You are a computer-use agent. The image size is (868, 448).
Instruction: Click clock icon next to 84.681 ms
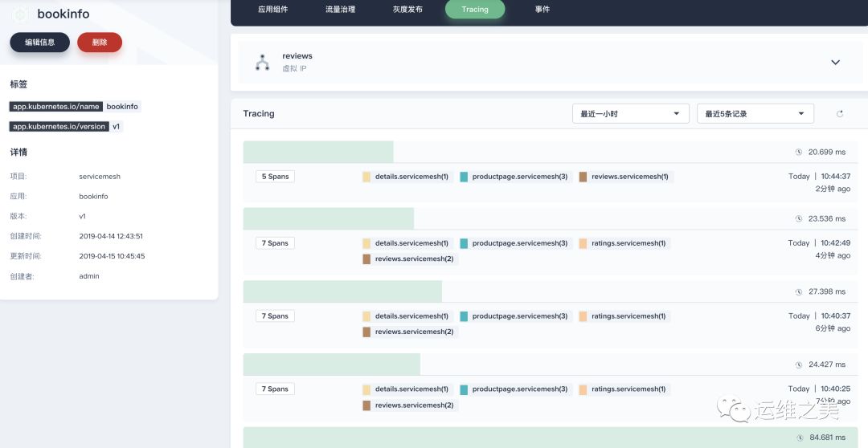pos(800,438)
